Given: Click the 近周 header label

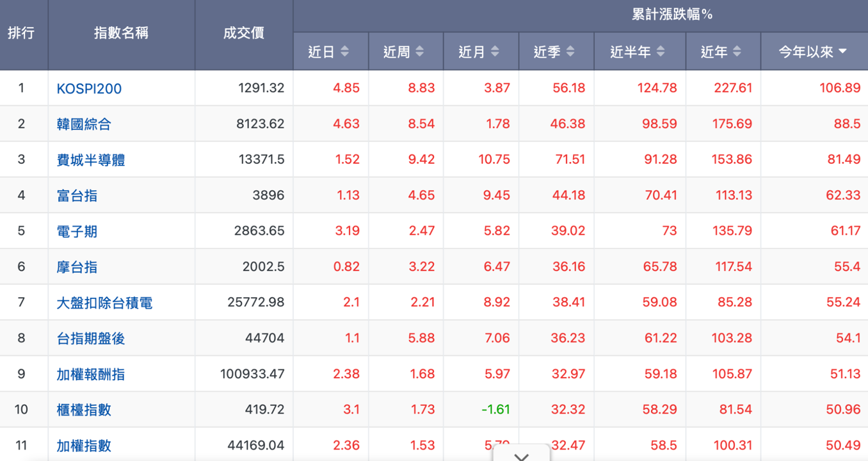Looking at the screenshot, I should (x=396, y=51).
